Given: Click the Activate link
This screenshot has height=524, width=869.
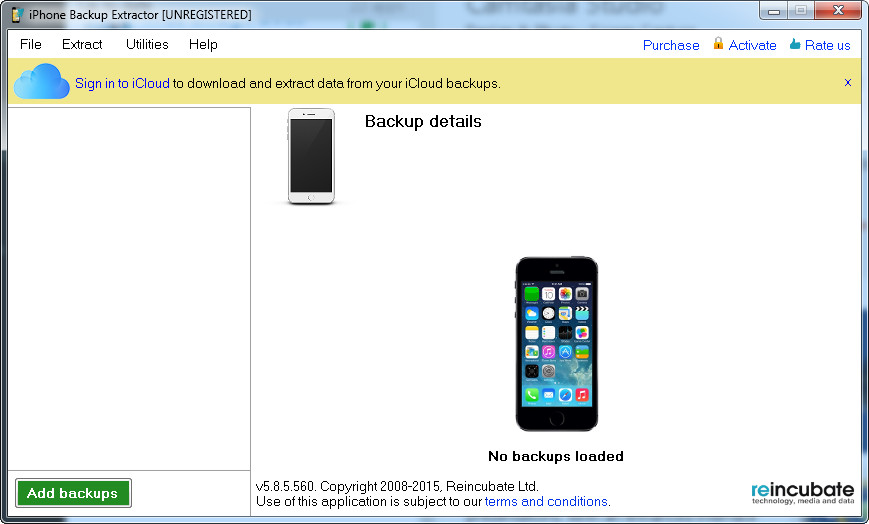Looking at the screenshot, I should tap(752, 45).
